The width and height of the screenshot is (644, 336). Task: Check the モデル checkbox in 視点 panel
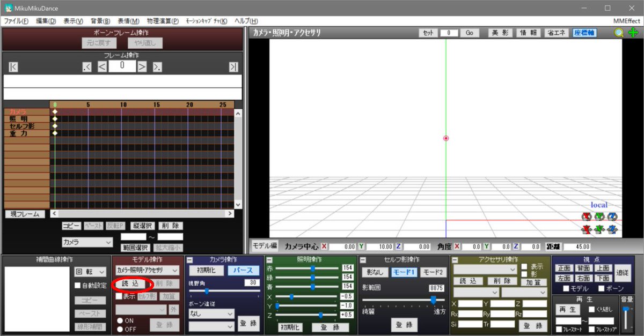pyautogui.click(x=566, y=289)
